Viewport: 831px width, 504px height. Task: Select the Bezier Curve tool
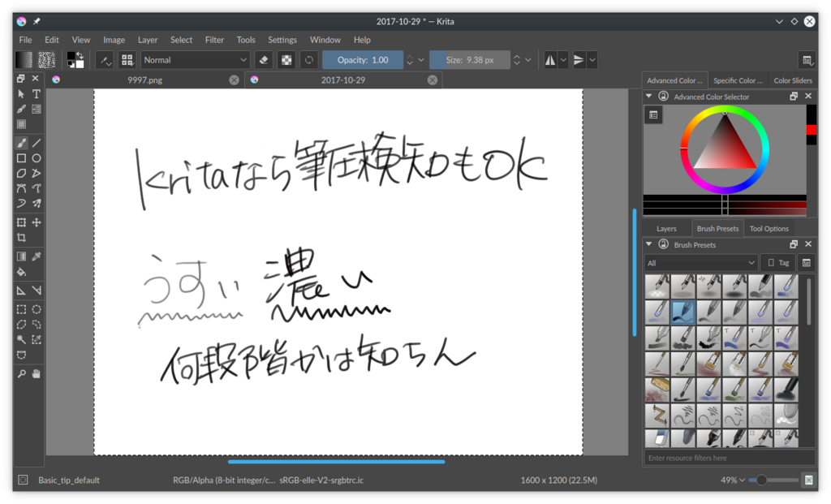point(21,188)
